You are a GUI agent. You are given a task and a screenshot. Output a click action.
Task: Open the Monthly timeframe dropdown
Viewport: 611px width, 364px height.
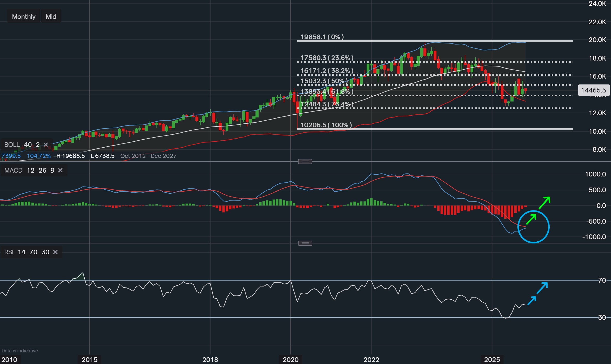tap(24, 16)
